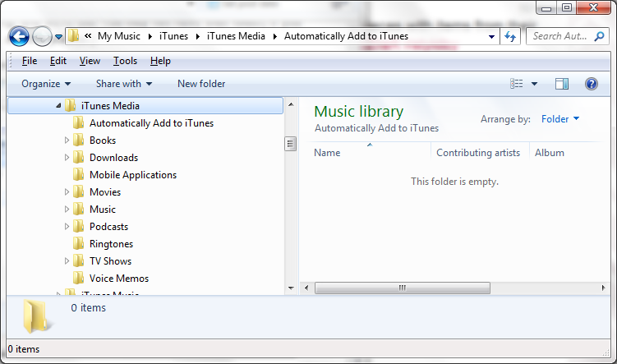This screenshot has height=364, width=617.
Task: Select the Music folder in tree
Action: (103, 210)
